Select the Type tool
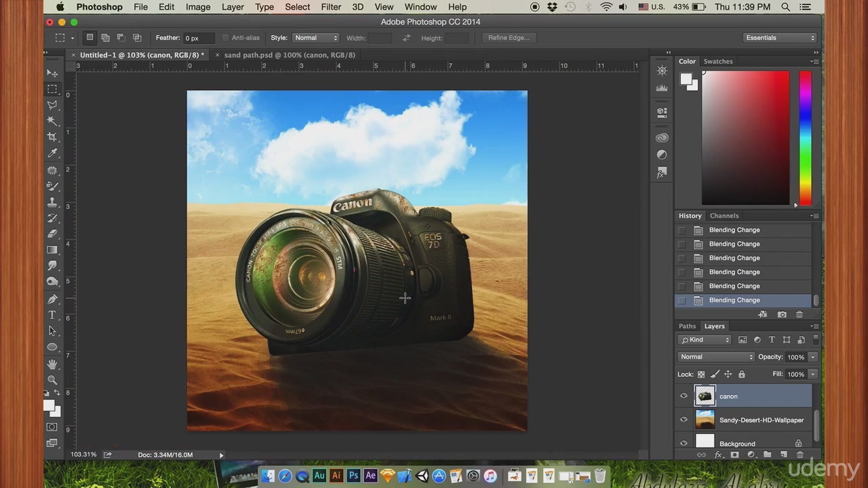868x488 pixels. pos(52,315)
